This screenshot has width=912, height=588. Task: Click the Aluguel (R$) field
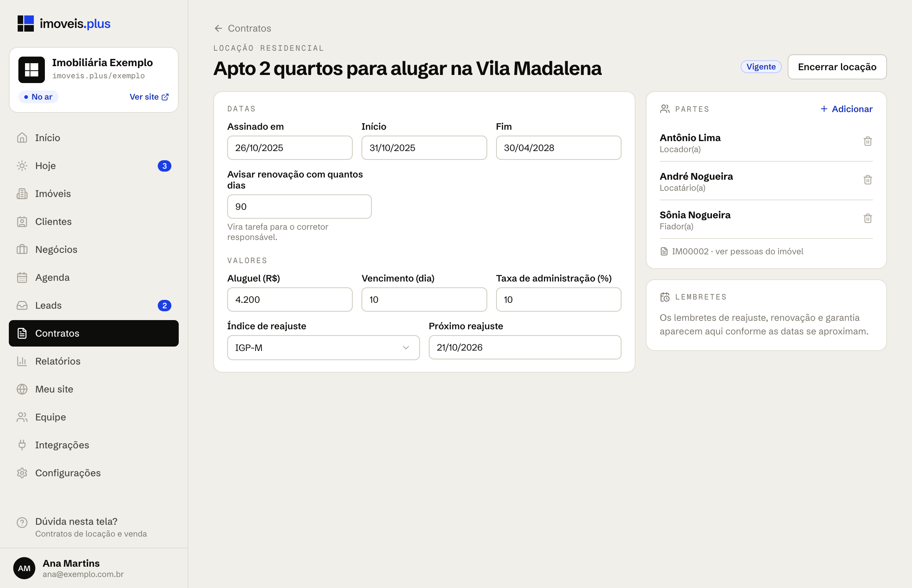tap(290, 300)
